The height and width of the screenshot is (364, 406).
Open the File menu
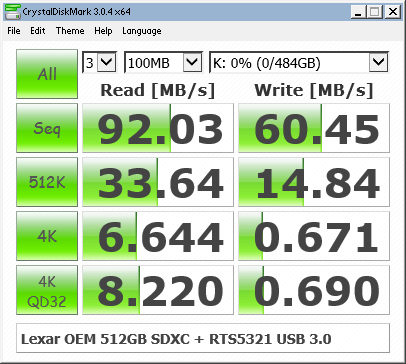coord(14,31)
